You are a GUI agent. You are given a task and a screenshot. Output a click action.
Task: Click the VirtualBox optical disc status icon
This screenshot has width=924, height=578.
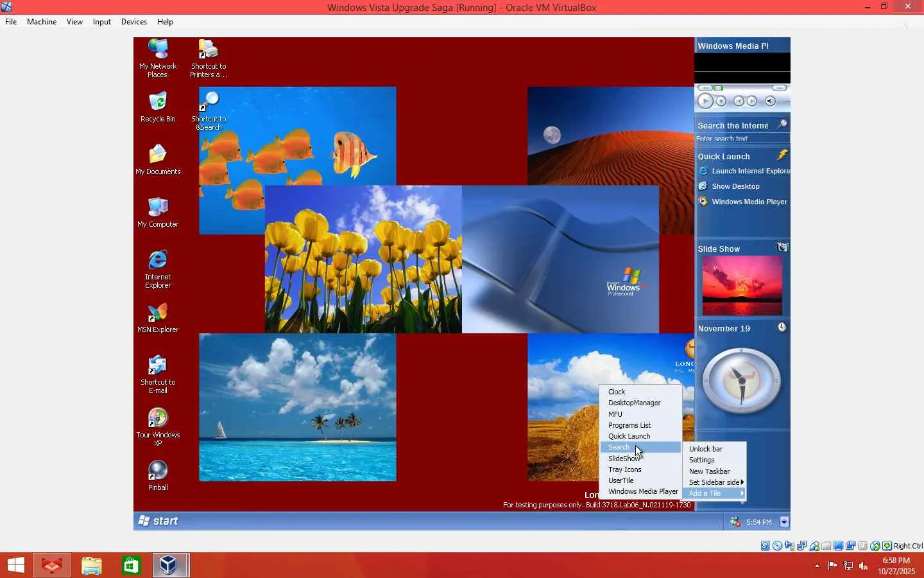(778, 546)
